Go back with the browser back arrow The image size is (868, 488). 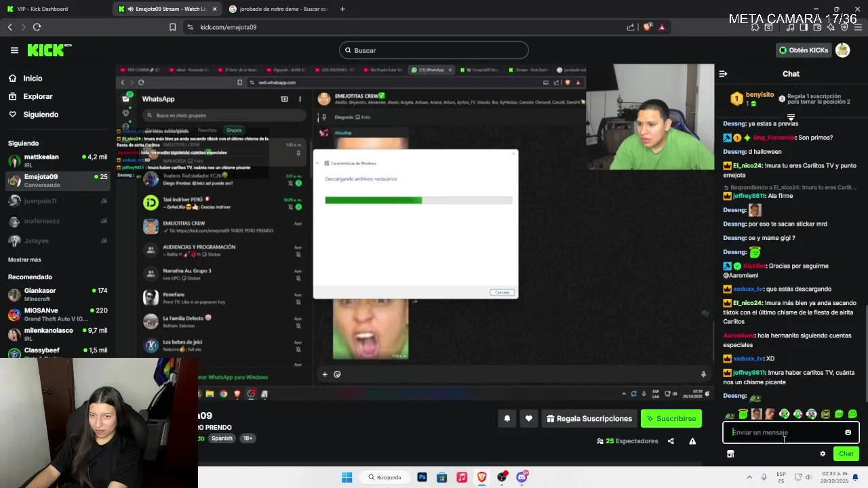(10, 27)
